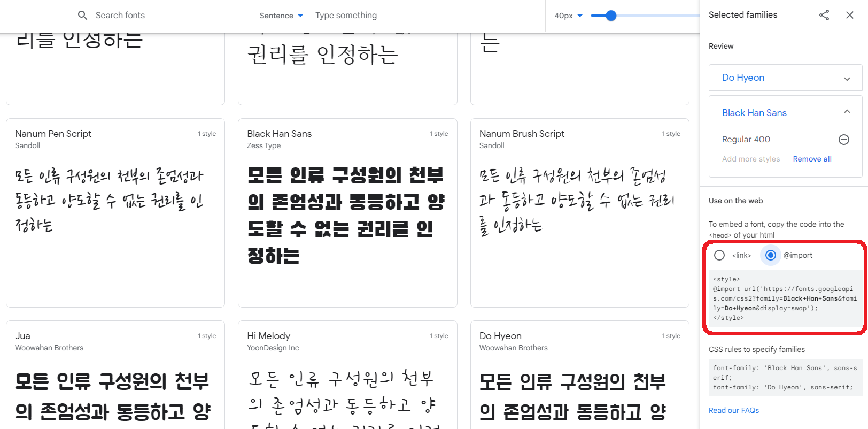868x429 pixels.
Task: Click the @import style code block
Action: [x=785, y=298]
